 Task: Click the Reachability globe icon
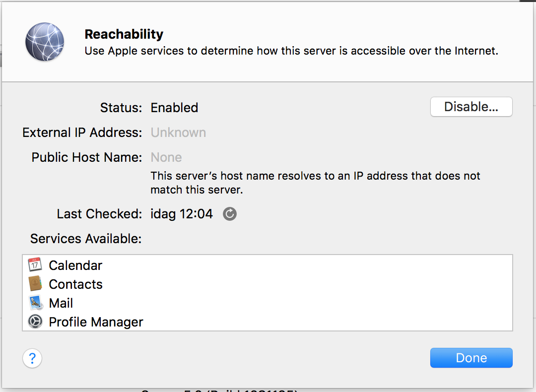click(45, 42)
